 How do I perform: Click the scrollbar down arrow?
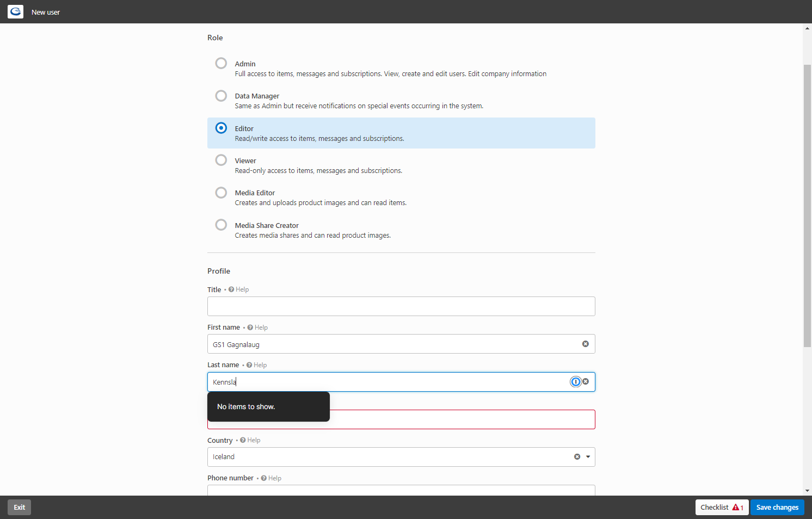point(808,491)
